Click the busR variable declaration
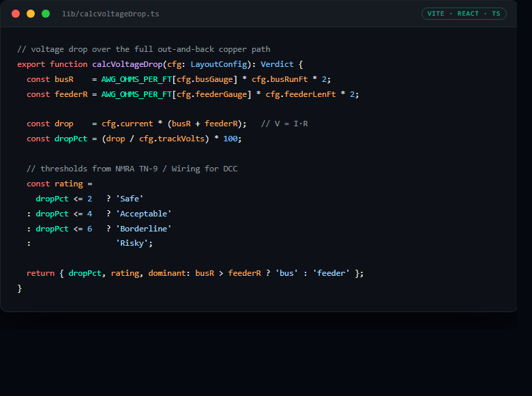The height and width of the screenshot is (396, 532). (64, 79)
